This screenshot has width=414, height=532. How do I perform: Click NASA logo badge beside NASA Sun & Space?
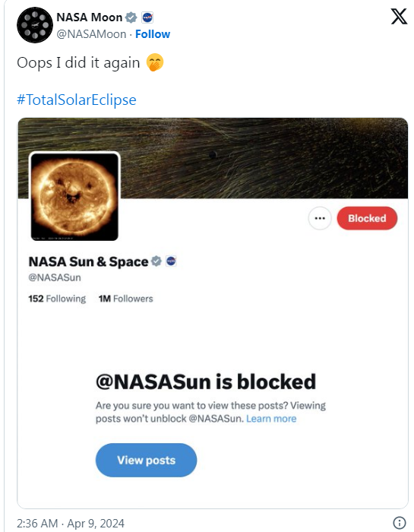click(x=171, y=261)
